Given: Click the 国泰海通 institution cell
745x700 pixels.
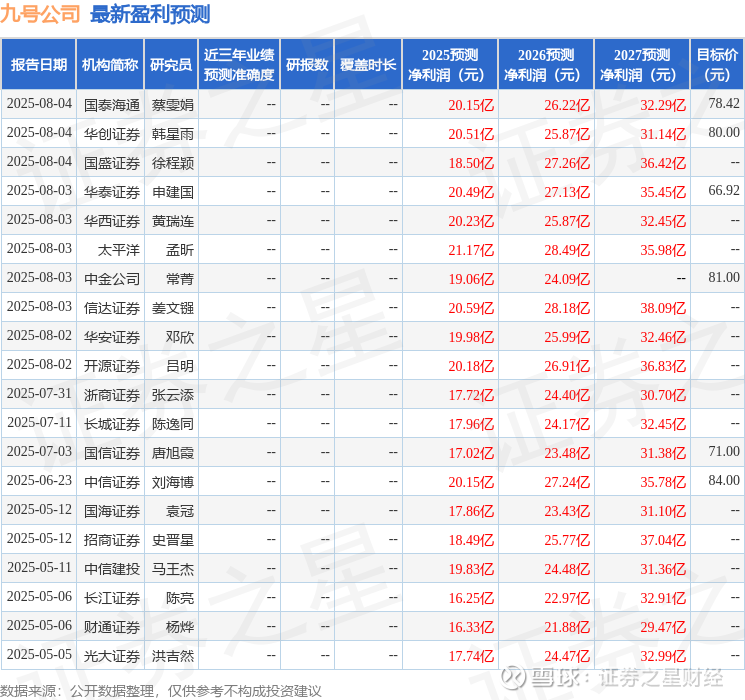Looking at the screenshot, I should point(112,105).
